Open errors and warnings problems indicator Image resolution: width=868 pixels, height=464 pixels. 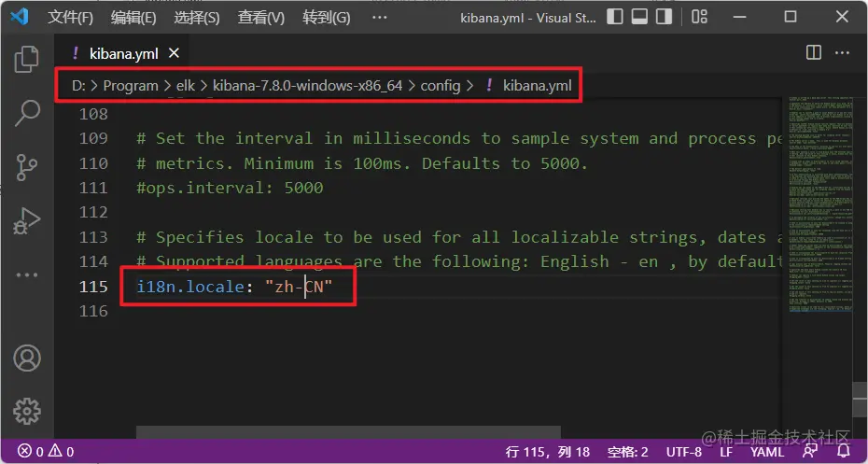[46, 452]
